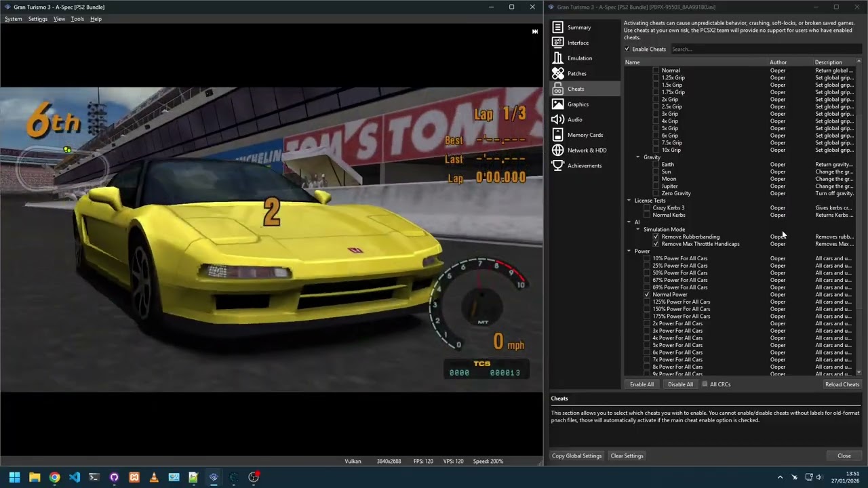Click the Author column header
This screenshot has height=488, width=868.
coord(790,62)
